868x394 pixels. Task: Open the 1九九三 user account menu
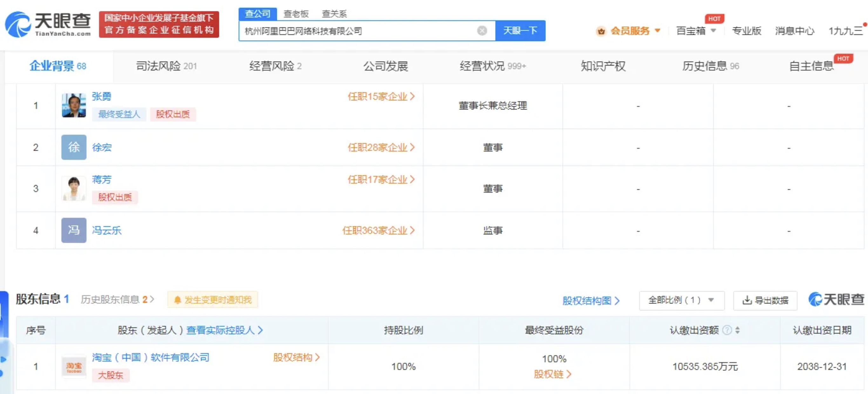click(846, 31)
